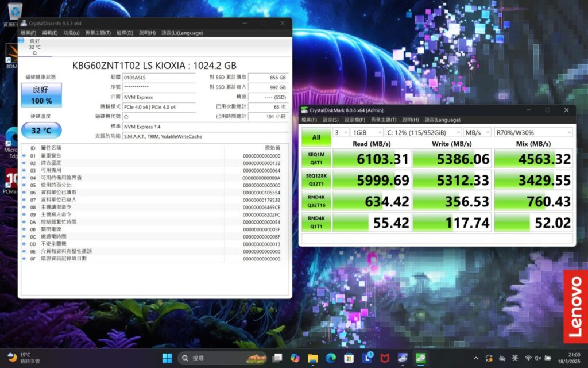This screenshot has width=588, height=368.
Task: Click the transfer mode field PCIe 4.0 x4
Action: [x=159, y=107]
